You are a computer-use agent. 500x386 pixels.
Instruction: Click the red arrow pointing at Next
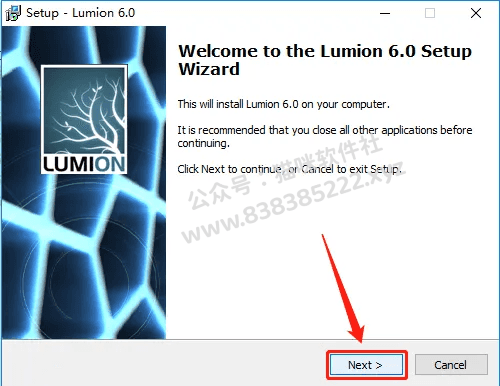pyautogui.click(x=343, y=288)
